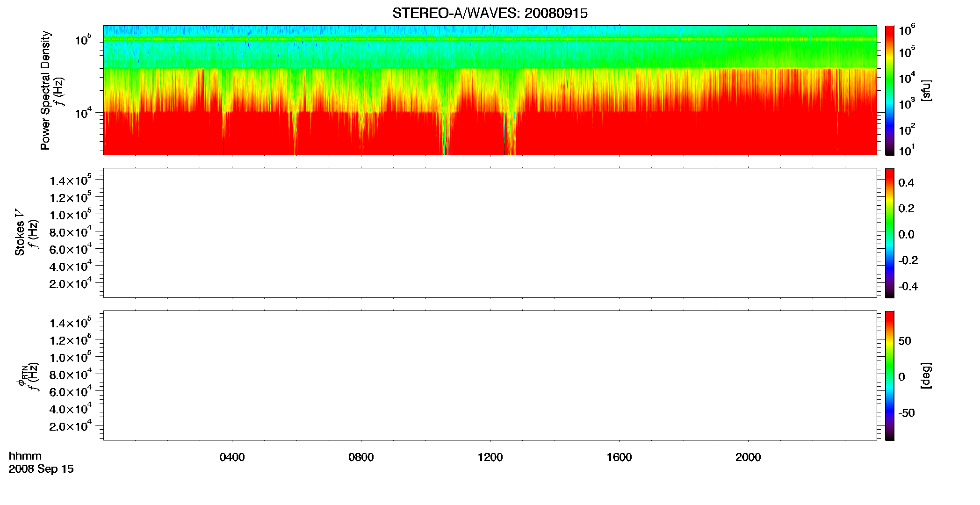Click the [sfu] colorbar unit label
This screenshot has width=980, height=505.
(x=926, y=90)
